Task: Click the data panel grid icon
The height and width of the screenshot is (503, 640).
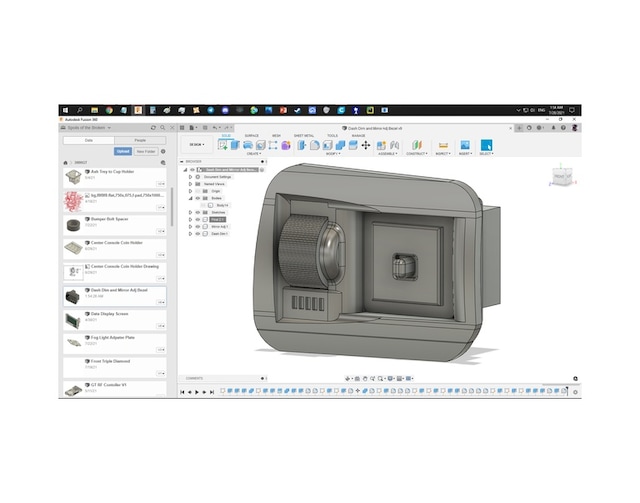Action: (182, 128)
